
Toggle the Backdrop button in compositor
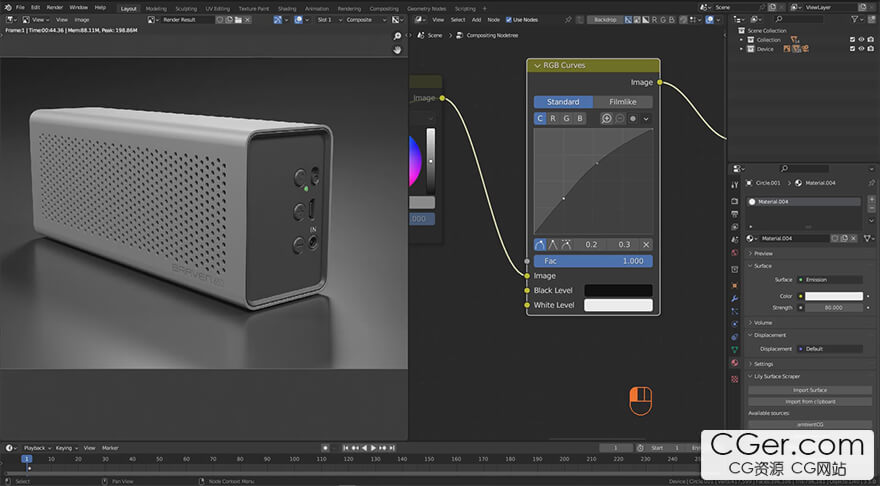(x=605, y=20)
